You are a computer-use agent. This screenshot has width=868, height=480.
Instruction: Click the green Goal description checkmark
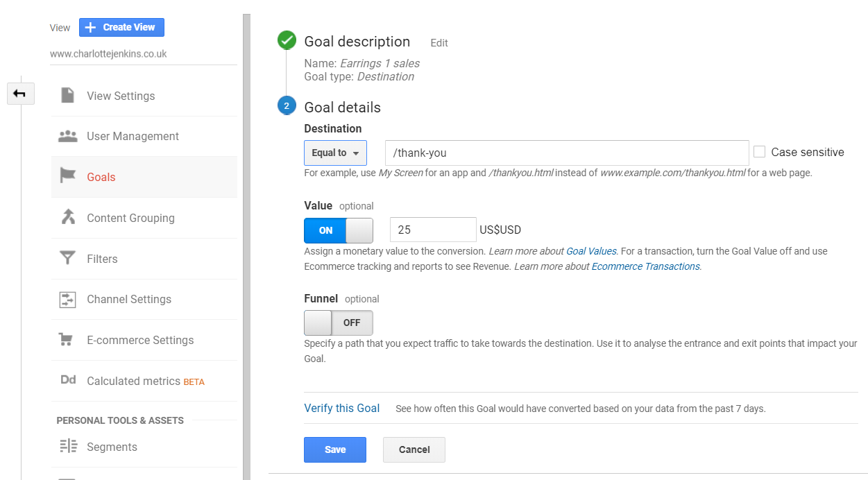point(287,41)
